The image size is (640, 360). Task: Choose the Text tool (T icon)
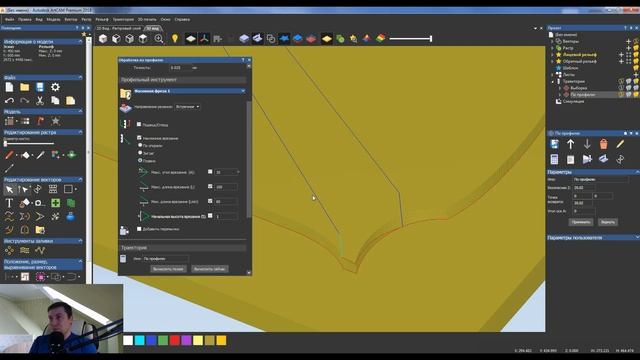click(9, 203)
